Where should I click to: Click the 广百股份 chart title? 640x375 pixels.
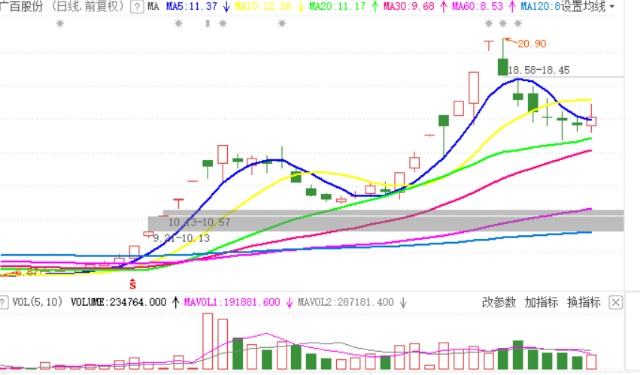[21, 7]
